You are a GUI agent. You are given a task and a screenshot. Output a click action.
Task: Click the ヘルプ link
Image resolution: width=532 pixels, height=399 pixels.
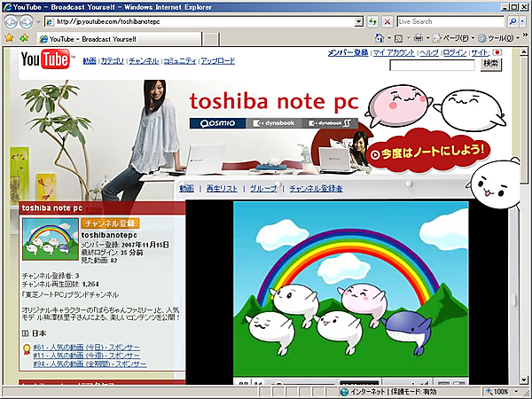(429, 52)
